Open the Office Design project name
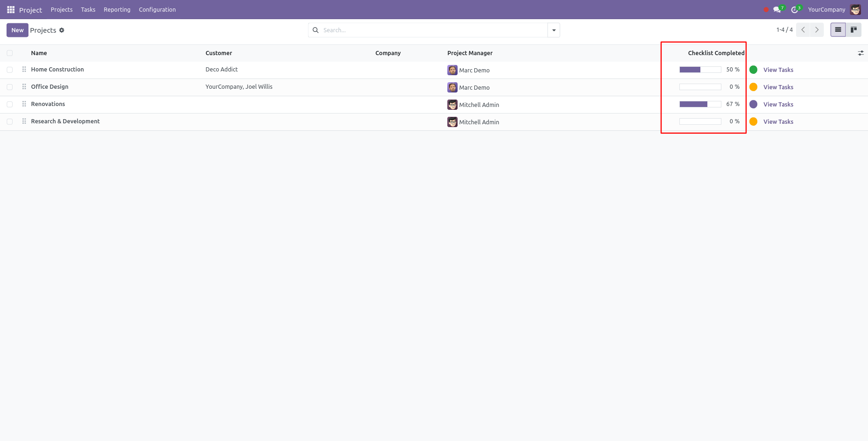Viewport: 868px width, 441px height. click(x=49, y=87)
